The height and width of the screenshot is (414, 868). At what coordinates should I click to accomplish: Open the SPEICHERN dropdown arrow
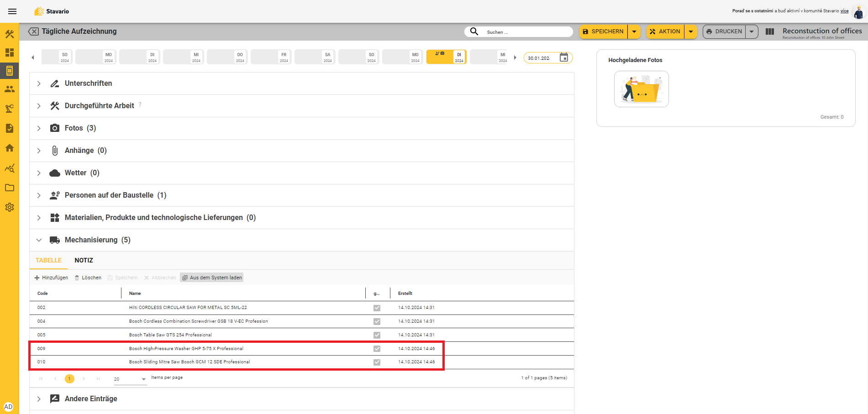(x=634, y=31)
